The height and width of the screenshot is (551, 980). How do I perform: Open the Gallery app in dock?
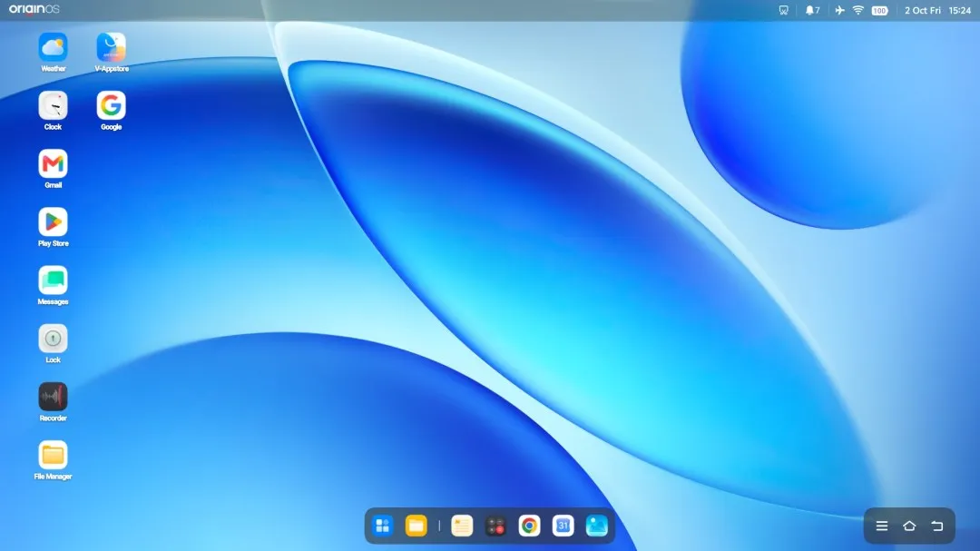(x=597, y=526)
